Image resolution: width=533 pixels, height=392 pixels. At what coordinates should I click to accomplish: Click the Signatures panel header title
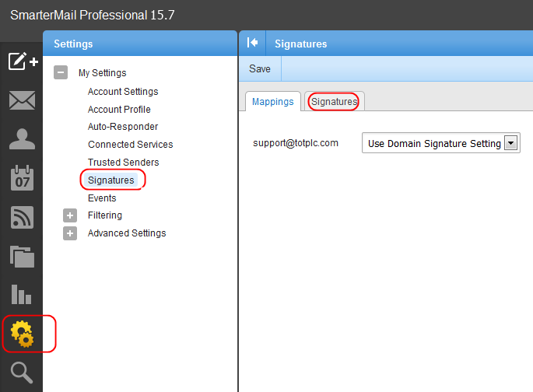click(300, 44)
